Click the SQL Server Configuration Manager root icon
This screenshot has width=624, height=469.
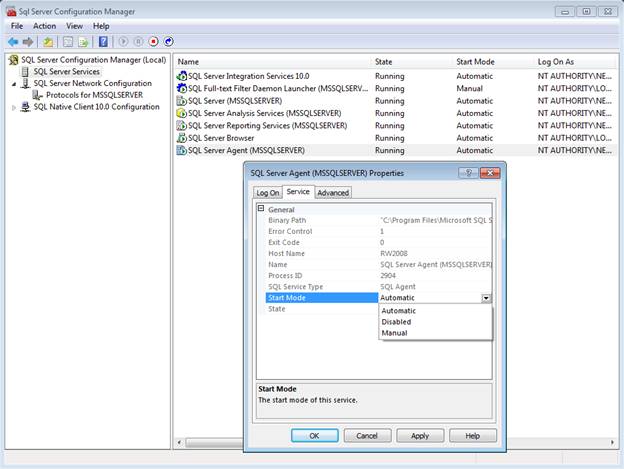coord(14,60)
